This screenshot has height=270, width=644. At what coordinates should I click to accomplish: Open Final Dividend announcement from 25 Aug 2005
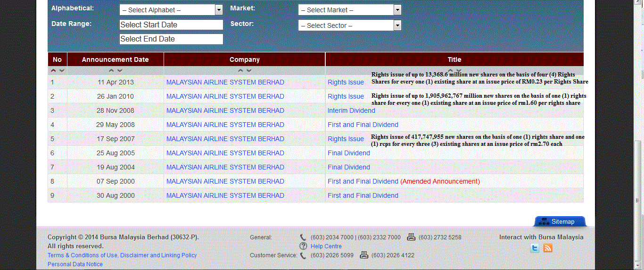coord(349,153)
